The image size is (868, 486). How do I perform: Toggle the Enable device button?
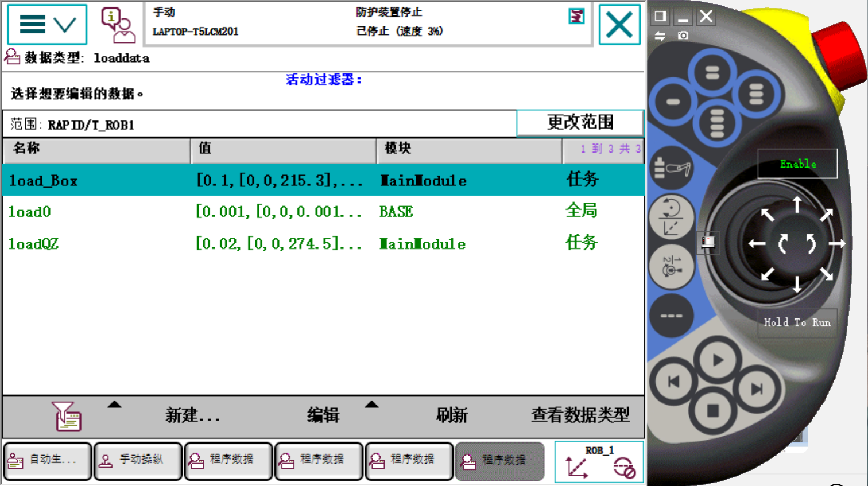click(797, 164)
